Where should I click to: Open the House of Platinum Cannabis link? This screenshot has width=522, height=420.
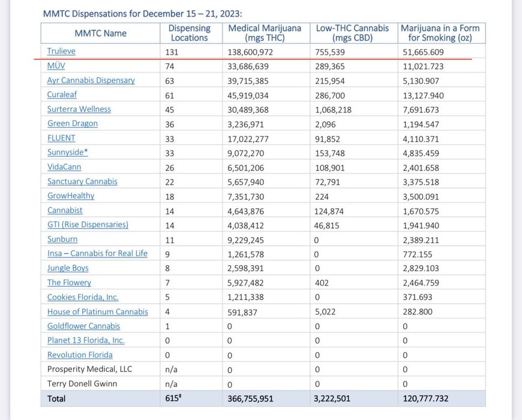coord(98,312)
